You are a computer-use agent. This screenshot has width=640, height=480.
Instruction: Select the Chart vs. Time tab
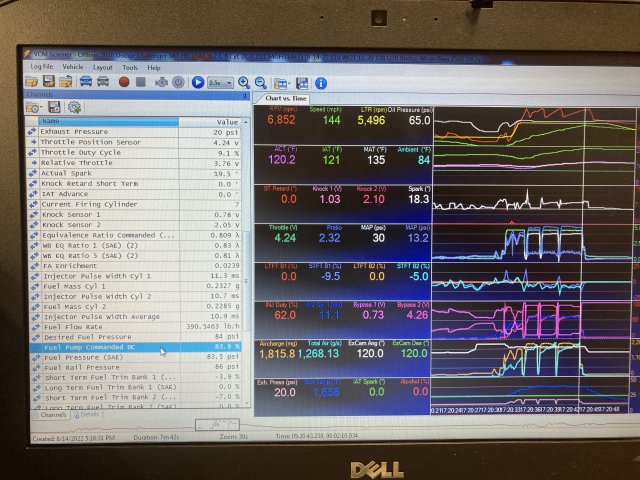click(285, 98)
